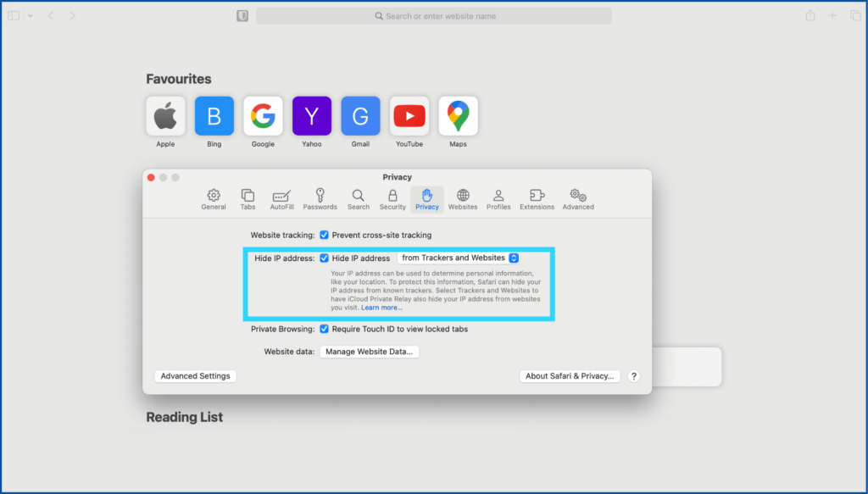Image resolution: width=868 pixels, height=494 pixels.
Task: Open the Learn more link
Action: [381, 308]
